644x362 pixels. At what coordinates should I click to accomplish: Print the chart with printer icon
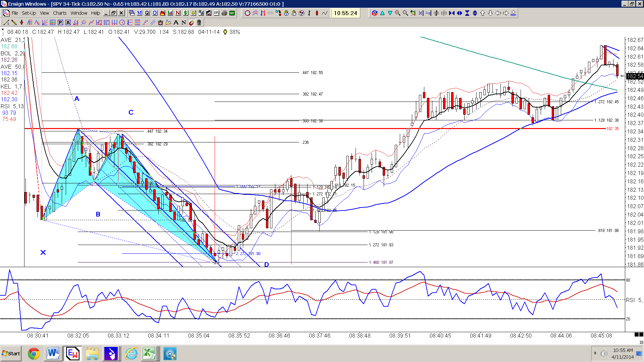pos(224,13)
